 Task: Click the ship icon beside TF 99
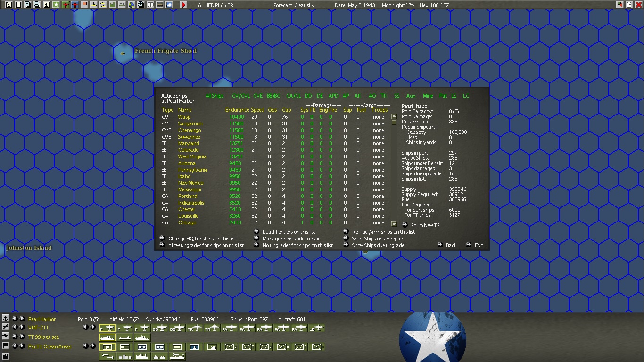tap(6, 337)
